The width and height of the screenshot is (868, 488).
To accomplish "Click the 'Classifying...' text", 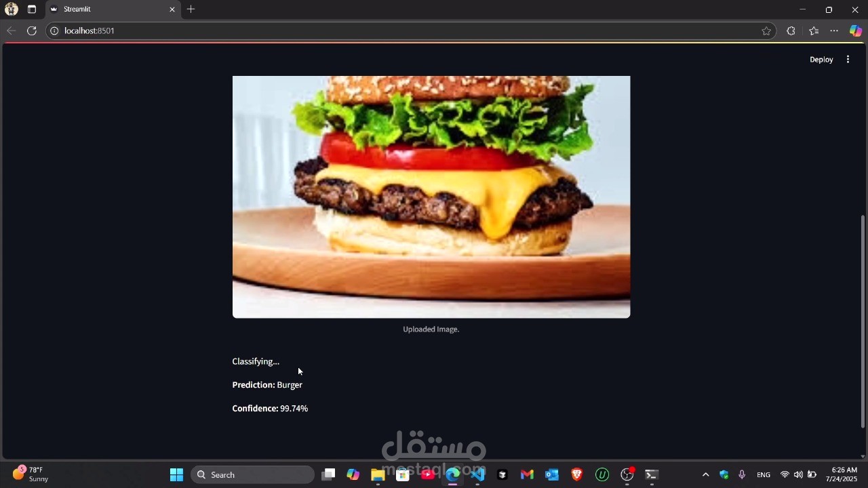I will click(x=256, y=361).
